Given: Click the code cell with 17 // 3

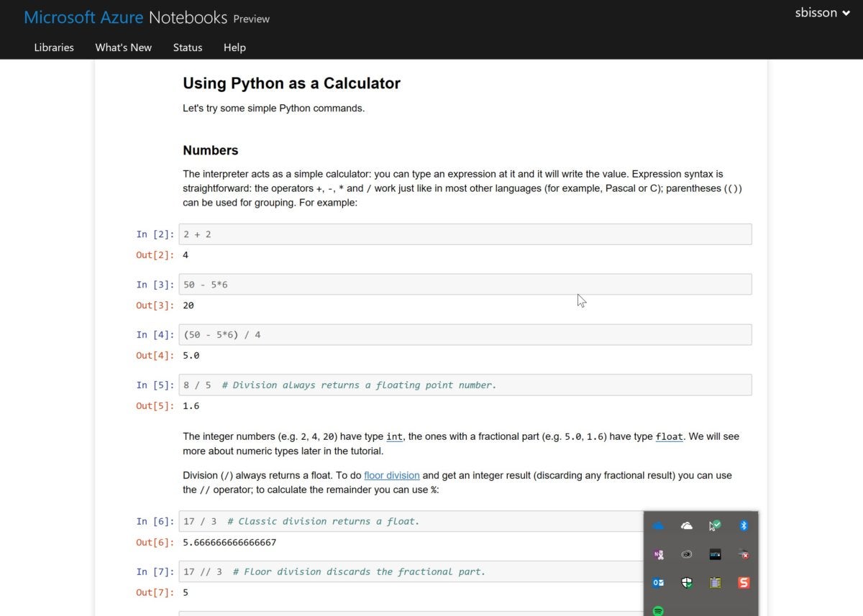Looking at the screenshot, I should coord(411,571).
